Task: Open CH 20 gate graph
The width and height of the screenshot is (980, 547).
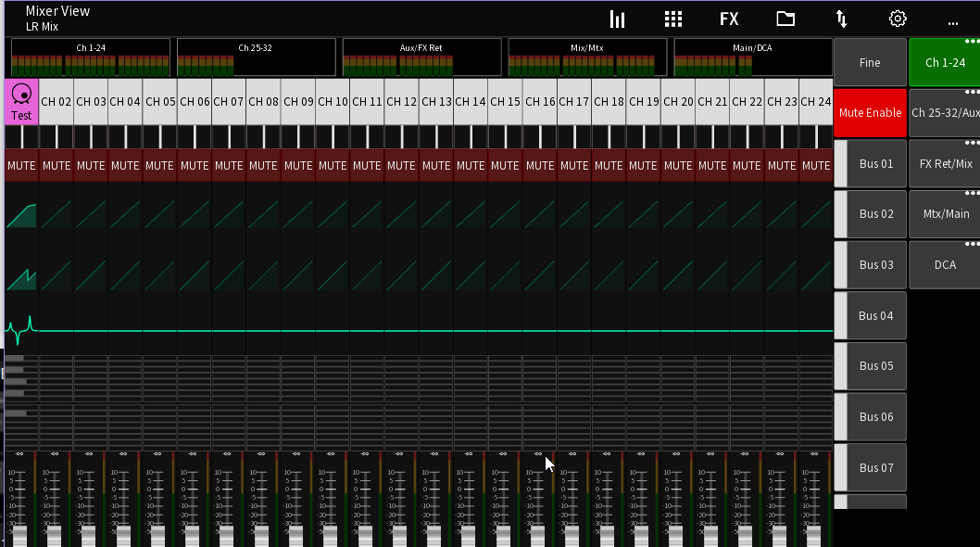Action: pos(678,215)
